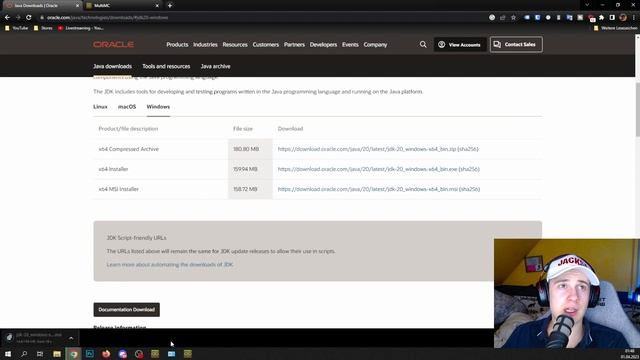The width and height of the screenshot is (640, 360).
Task: Open the Developers menu
Action: coord(323,44)
